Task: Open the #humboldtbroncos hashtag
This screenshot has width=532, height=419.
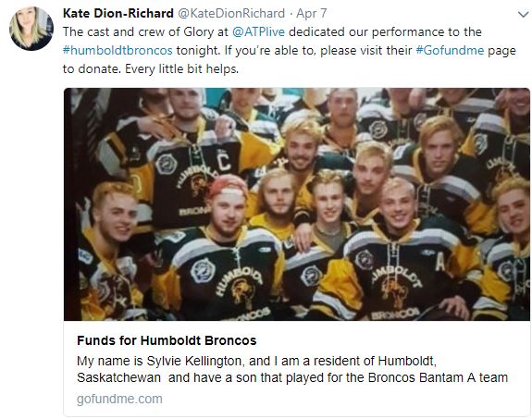Action: coord(118,51)
